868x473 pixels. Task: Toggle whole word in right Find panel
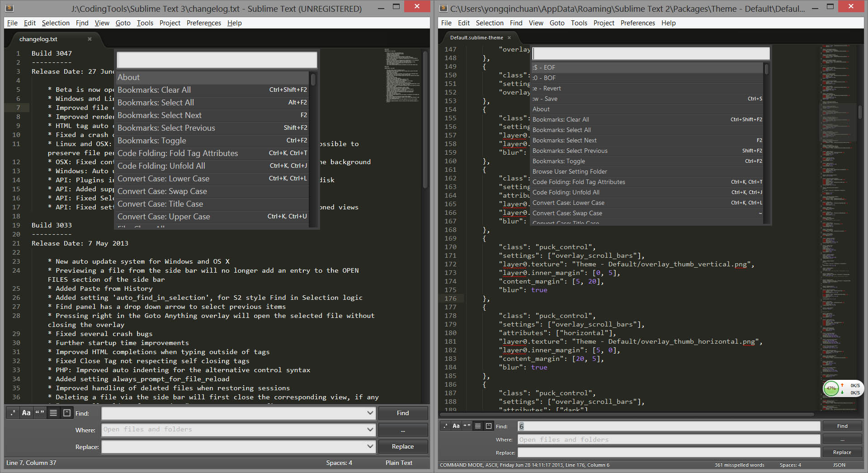pyautogui.click(x=467, y=426)
